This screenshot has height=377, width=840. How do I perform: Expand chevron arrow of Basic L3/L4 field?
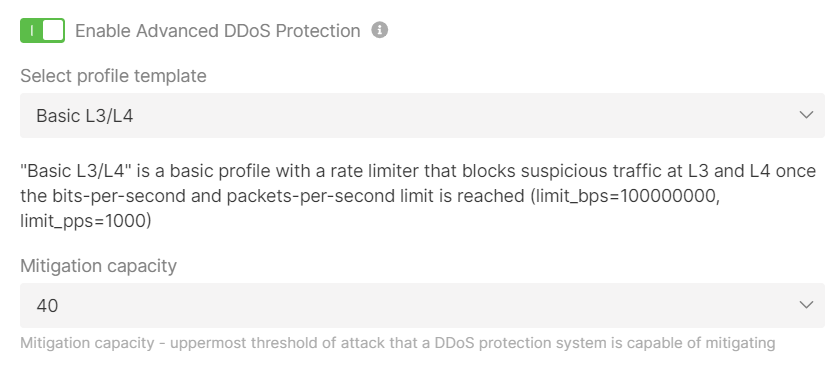[806, 115]
